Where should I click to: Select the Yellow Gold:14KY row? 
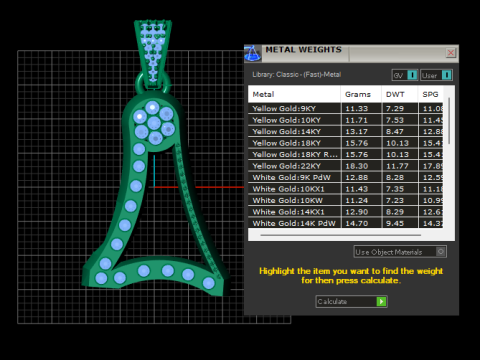click(346, 131)
